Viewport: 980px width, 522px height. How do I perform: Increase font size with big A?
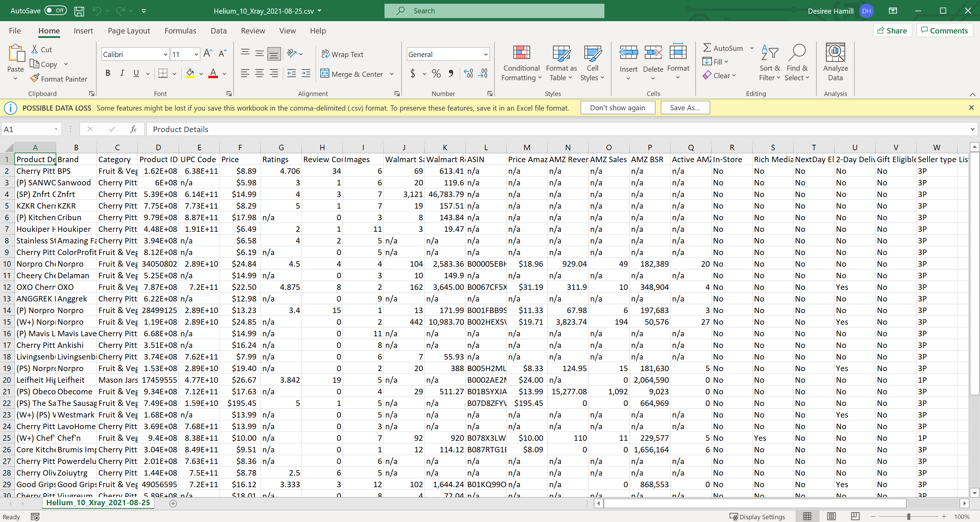pos(208,54)
